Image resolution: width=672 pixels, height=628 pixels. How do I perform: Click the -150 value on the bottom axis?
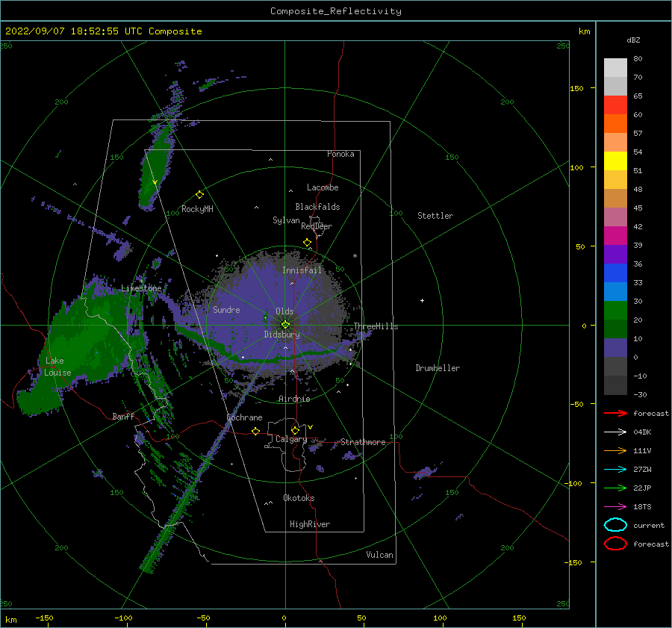[x=44, y=618]
